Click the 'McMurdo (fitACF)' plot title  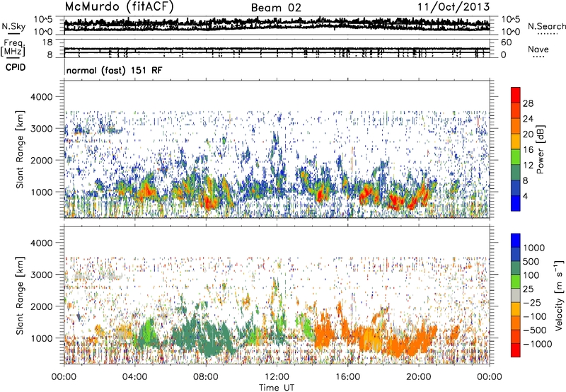click(119, 7)
